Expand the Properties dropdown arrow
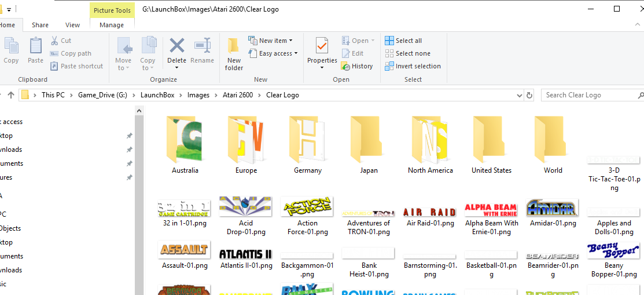 [322, 68]
